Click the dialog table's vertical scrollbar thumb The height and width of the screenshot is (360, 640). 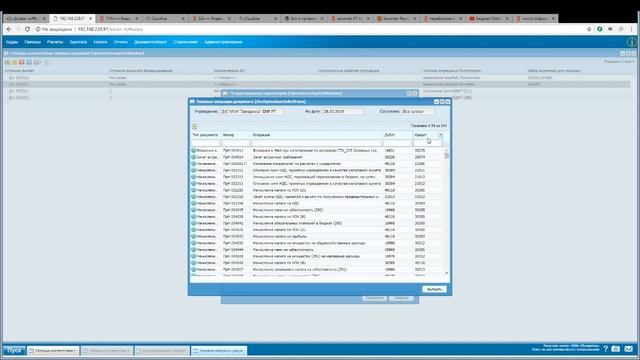click(x=447, y=156)
